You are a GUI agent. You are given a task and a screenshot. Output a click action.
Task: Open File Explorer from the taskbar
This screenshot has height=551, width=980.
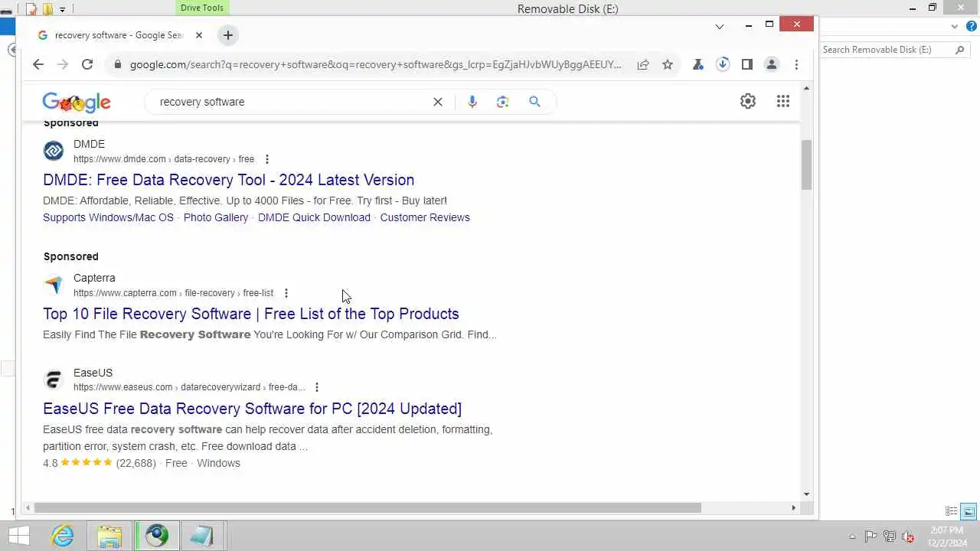tap(109, 536)
